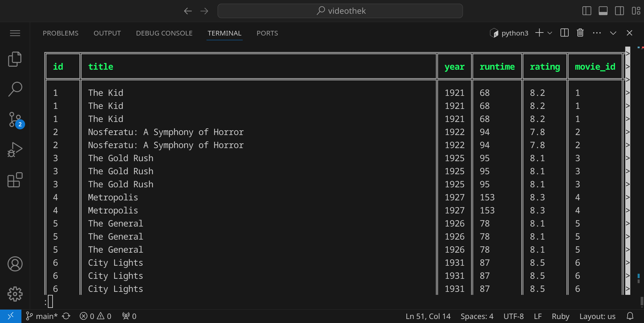Split the terminal pane
This screenshot has width=644, height=323.
pos(564,33)
